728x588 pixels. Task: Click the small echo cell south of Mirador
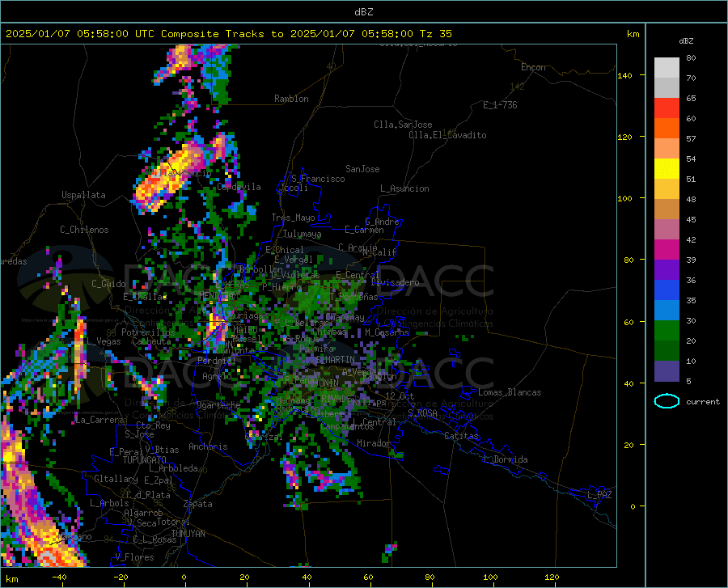click(390, 552)
